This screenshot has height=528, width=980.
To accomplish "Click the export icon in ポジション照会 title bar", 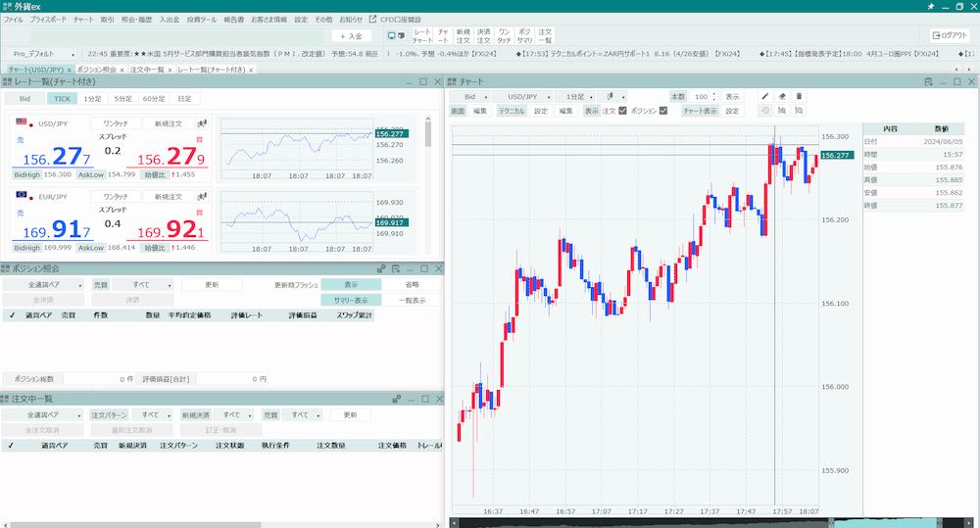I will 396,268.
